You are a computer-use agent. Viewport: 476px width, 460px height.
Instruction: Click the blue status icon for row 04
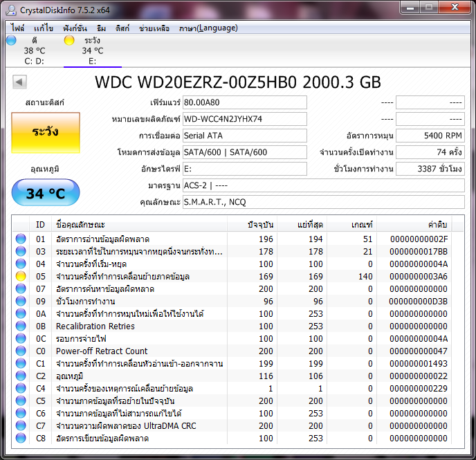21,264
